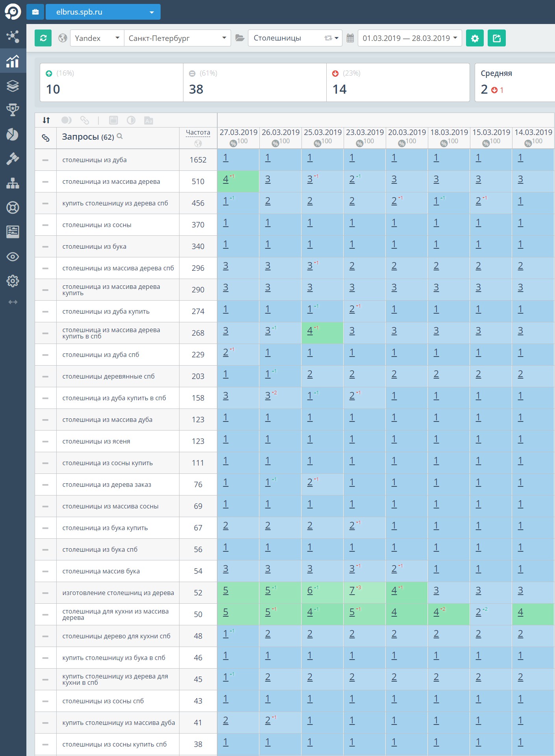Toggle the dash marker for столешницы из ясеня
Screen dimensions: 555x756
pyautogui.click(x=46, y=442)
